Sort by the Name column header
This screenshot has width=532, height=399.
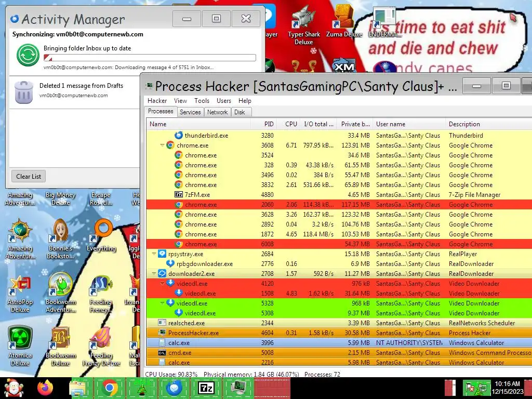199,124
